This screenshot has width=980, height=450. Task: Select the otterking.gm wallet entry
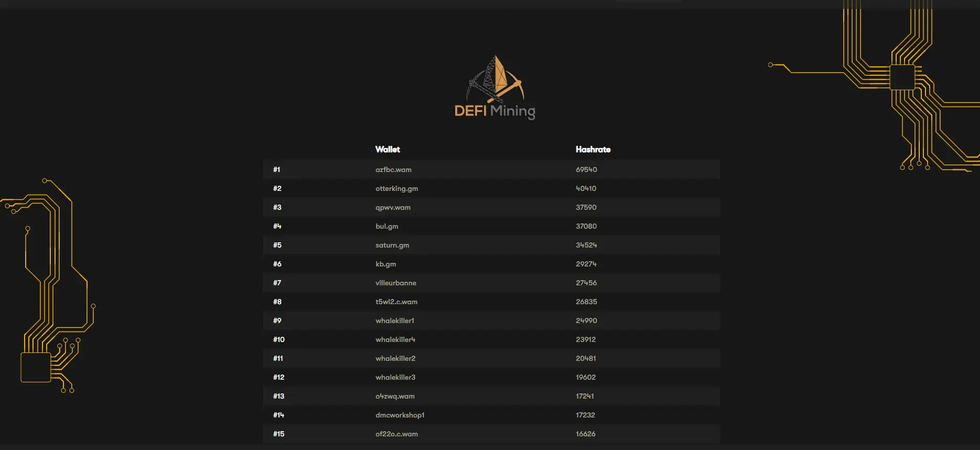click(x=396, y=188)
